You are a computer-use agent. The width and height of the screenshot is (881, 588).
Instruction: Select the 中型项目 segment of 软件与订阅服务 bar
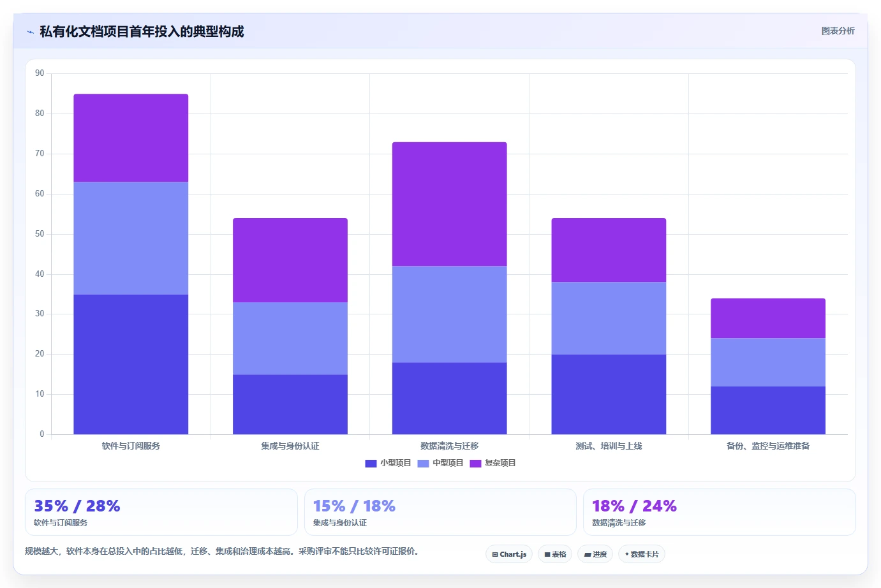pos(131,239)
